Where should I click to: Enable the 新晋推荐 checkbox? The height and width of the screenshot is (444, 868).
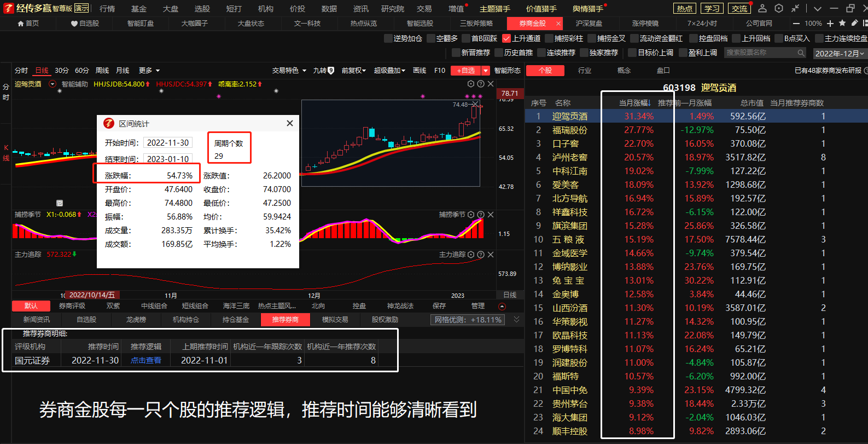click(456, 53)
